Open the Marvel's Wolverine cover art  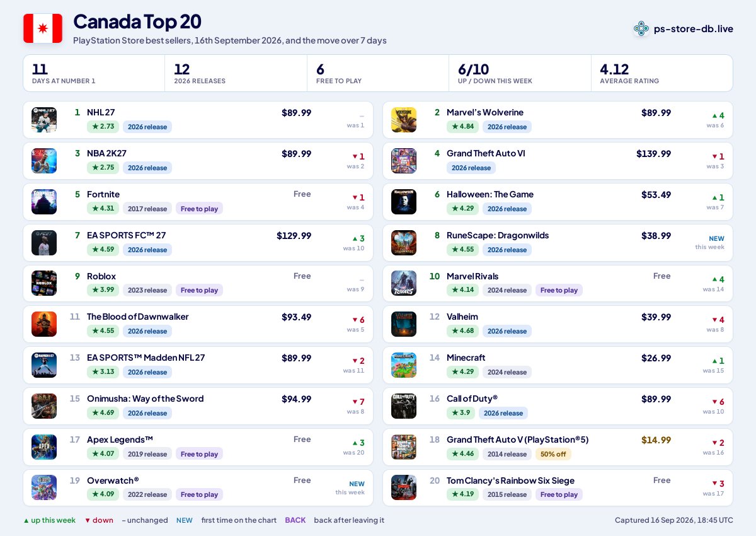[404, 120]
